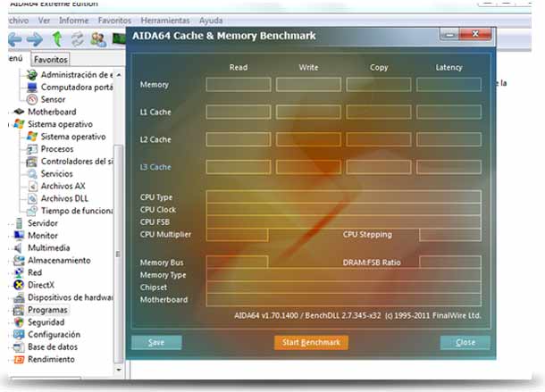Minimize the benchmark dialog
This screenshot has width=545, height=392.
point(449,35)
